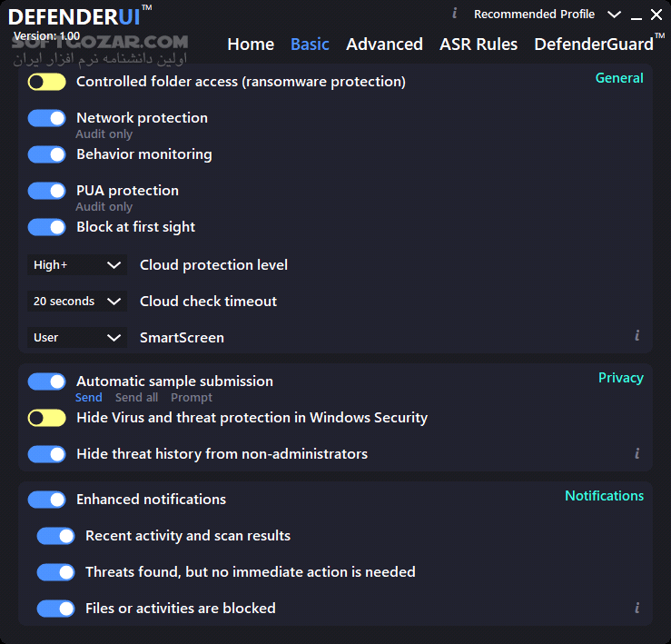Expand the Cloud check timeout dropdown
671x644 pixels.
(x=77, y=302)
